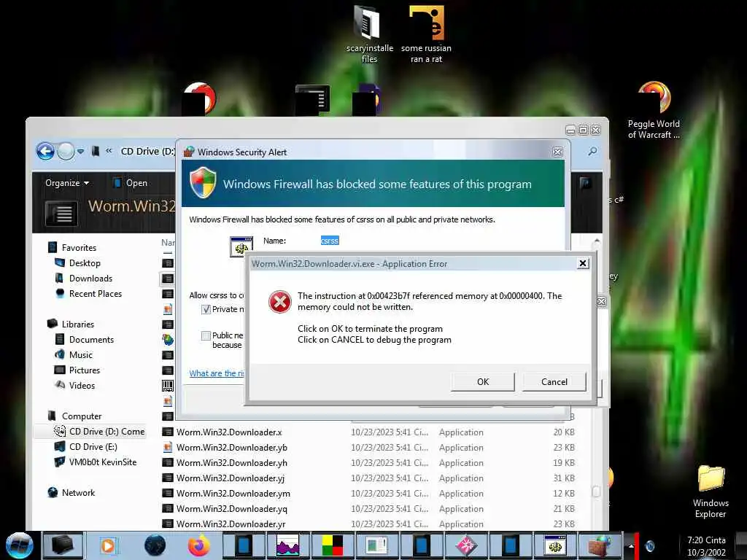Select Favorites in navigation pane
The height and width of the screenshot is (560, 747).
tap(72, 248)
